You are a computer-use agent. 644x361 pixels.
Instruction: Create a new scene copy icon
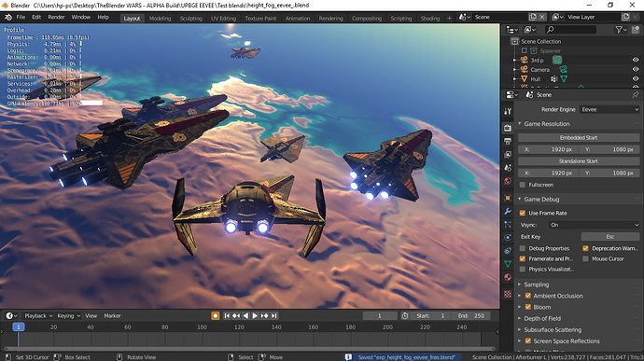[533, 17]
